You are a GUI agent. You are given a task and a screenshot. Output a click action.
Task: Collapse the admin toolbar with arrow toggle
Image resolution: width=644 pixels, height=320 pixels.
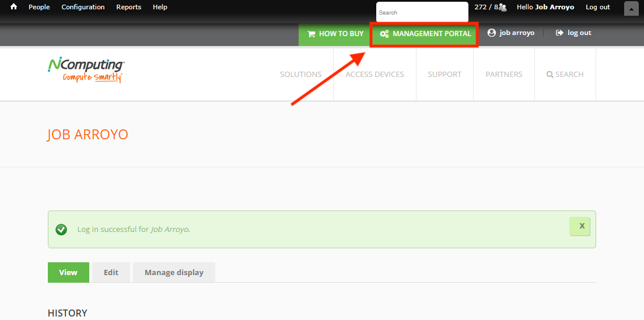pyautogui.click(x=631, y=9)
